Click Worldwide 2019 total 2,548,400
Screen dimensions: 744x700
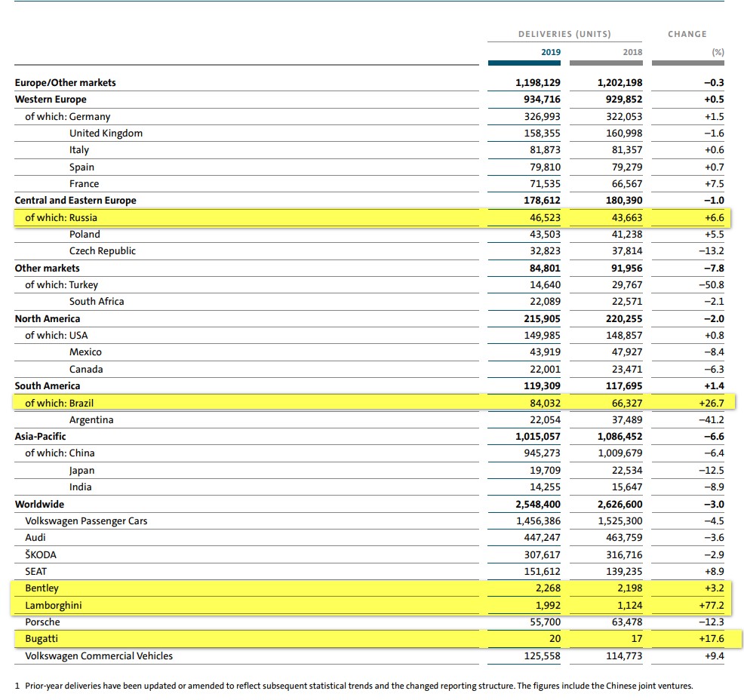pos(538,504)
